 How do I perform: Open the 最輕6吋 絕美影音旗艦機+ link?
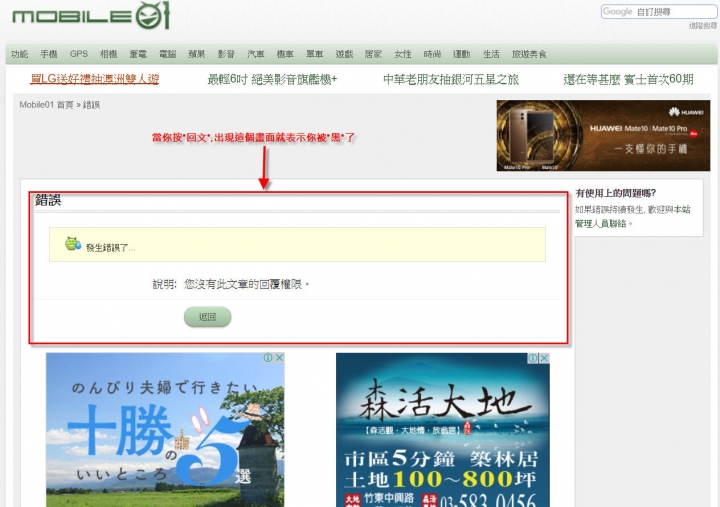[272, 79]
